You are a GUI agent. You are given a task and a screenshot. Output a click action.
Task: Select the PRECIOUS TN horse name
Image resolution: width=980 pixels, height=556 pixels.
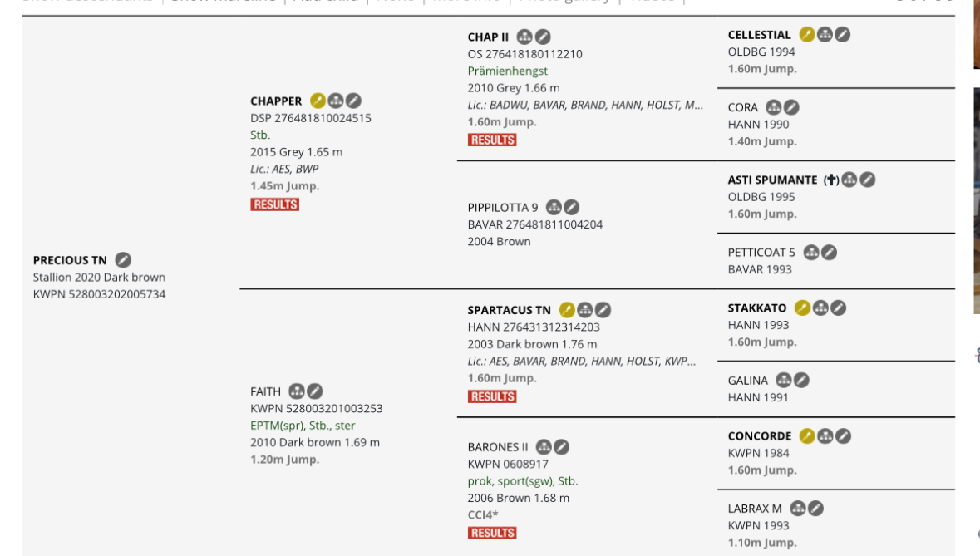point(70,260)
